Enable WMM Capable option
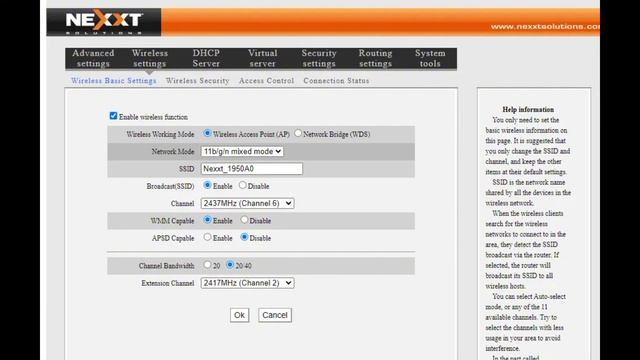Screen dimensions: 640x360 207,220
